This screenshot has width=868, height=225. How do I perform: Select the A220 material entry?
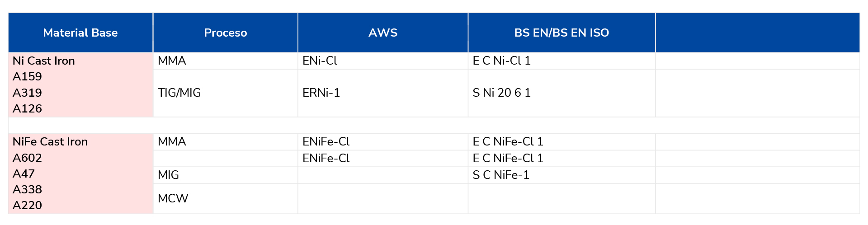(x=27, y=205)
